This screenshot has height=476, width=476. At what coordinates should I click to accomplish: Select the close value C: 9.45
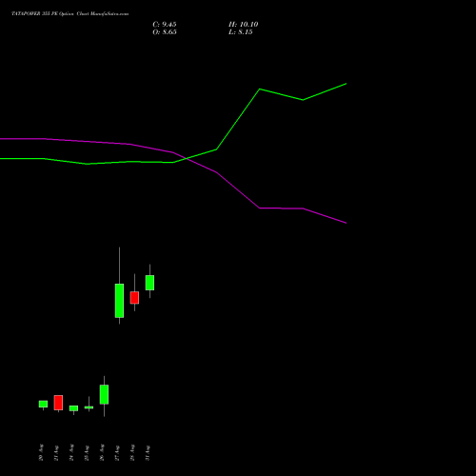[x=165, y=25]
